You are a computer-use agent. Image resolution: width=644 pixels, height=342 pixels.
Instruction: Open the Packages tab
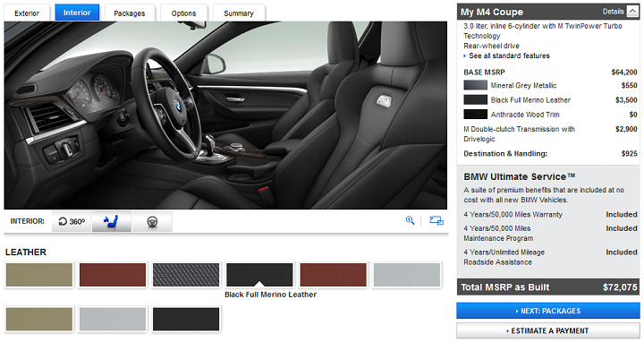130,13
